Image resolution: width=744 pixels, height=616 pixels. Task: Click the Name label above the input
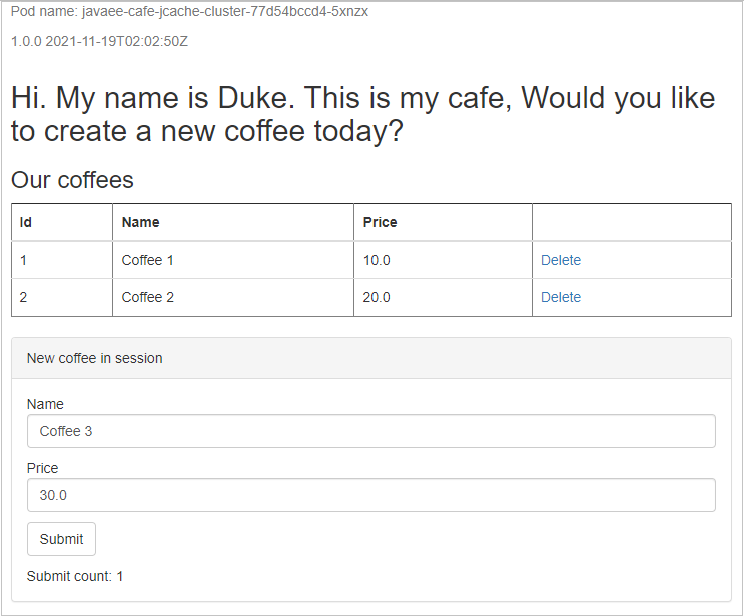click(45, 404)
